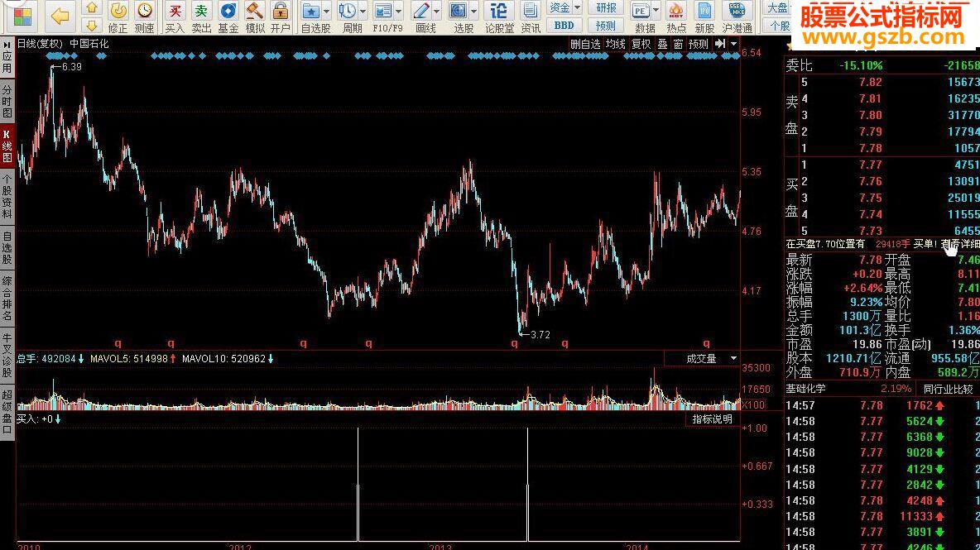980x550 pixels.
Task: Open the chart toolbar triangle dropdown
Action: pyautogui.click(x=733, y=44)
